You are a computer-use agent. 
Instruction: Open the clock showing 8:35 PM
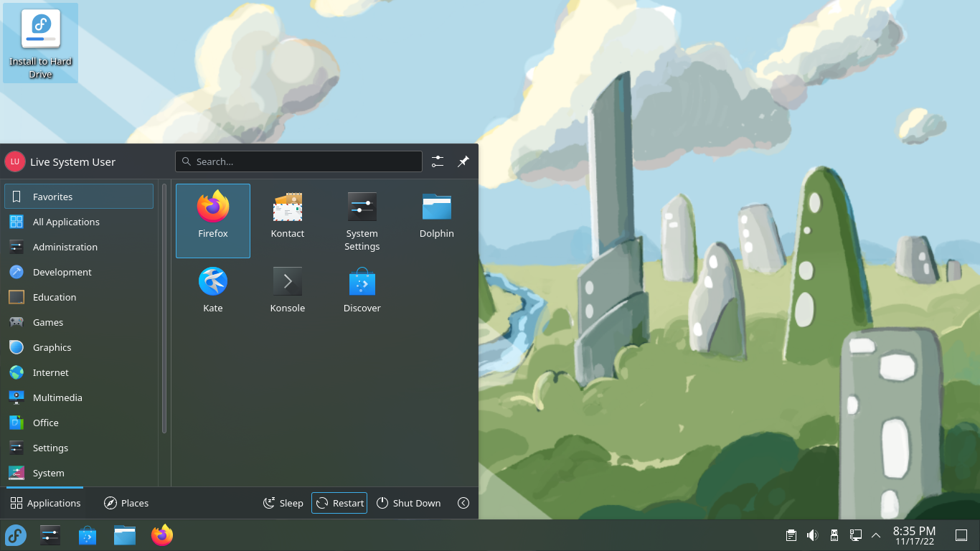pyautogui.click(x=915, y=535)
